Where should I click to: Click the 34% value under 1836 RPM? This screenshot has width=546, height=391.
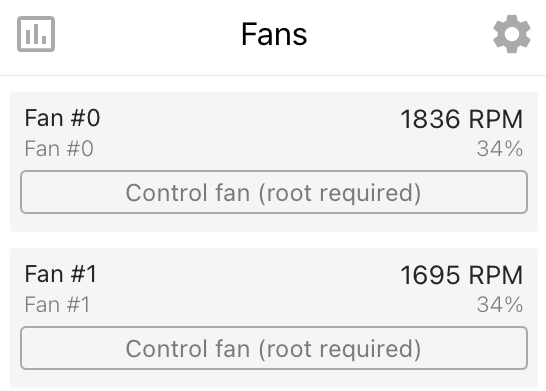point(500,149)
